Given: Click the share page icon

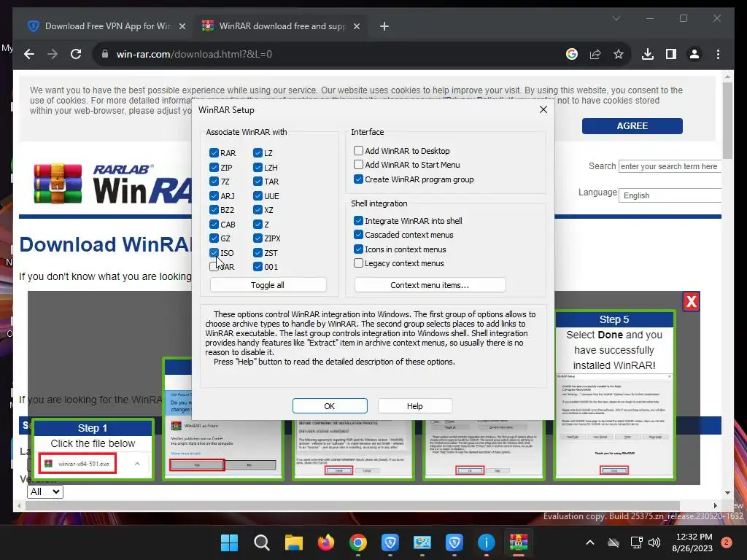Looking at the screenshot, I should click(x=595, y=54).
